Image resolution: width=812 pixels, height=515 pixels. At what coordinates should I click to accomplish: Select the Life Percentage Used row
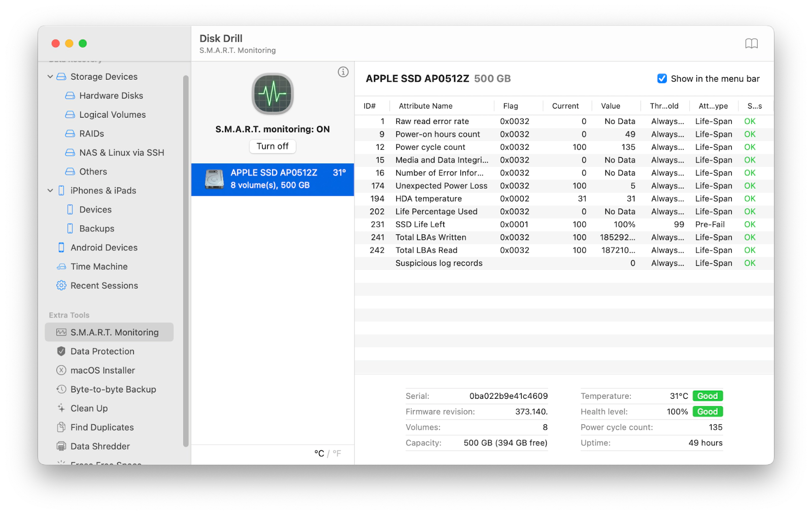point(564,212)
